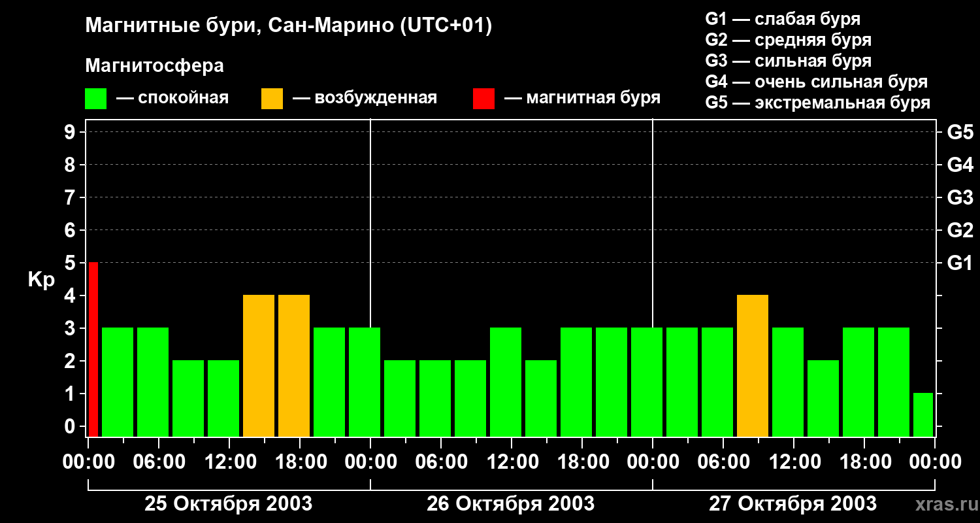
Task: Click the Kp axis value 3
Action: pyautogui.click(x=71, y=328)
